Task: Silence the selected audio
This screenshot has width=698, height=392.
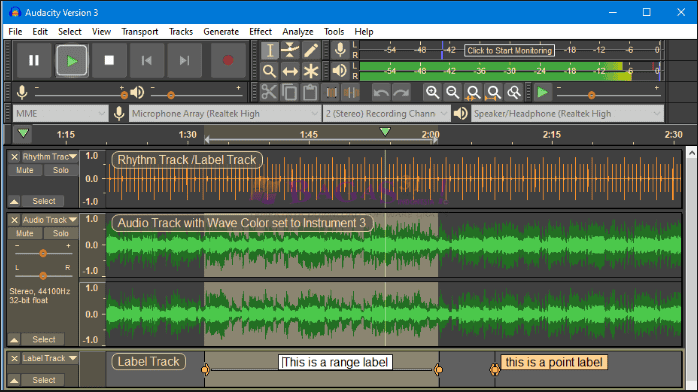Action: click(x=351, y=93)
